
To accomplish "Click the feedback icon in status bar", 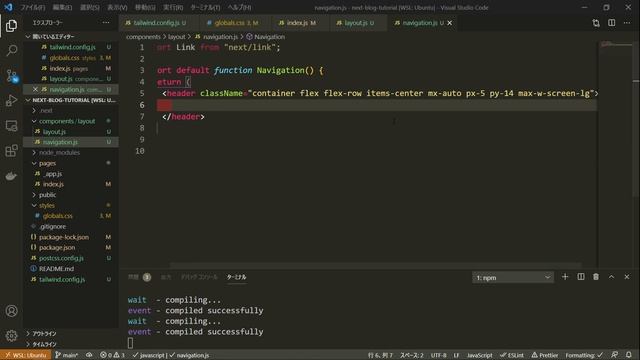I will [614, 355].
